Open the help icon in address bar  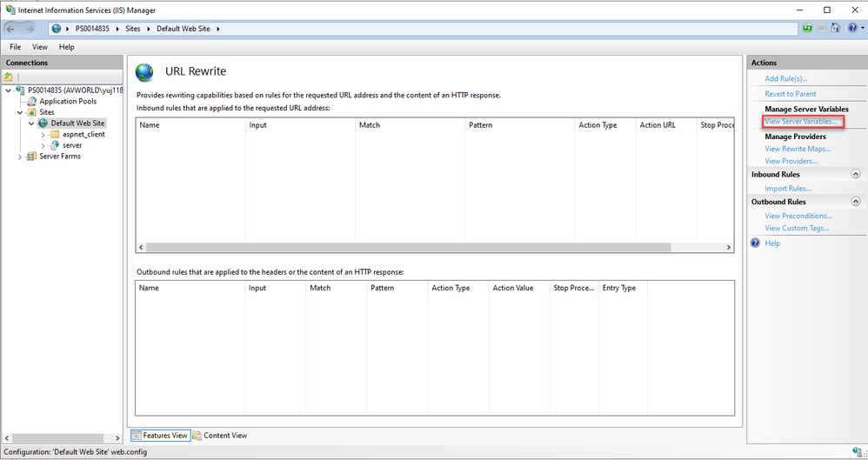pyautogui.click(x=852, y=28)
